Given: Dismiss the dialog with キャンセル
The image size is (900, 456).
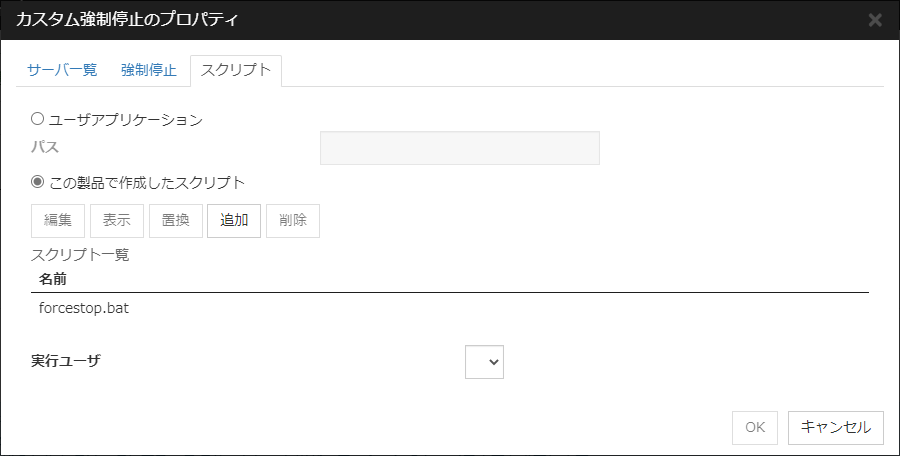Looking at the screenshot, I should tap(835, 427).
